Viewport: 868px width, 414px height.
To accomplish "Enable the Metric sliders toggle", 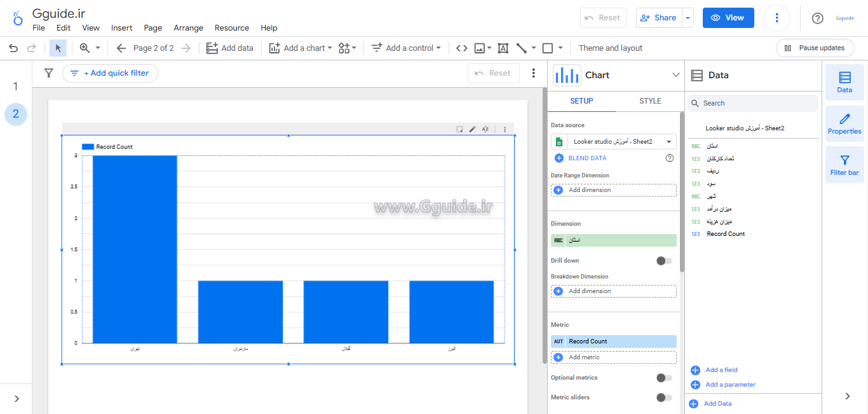I will click(x=664, y=397).
